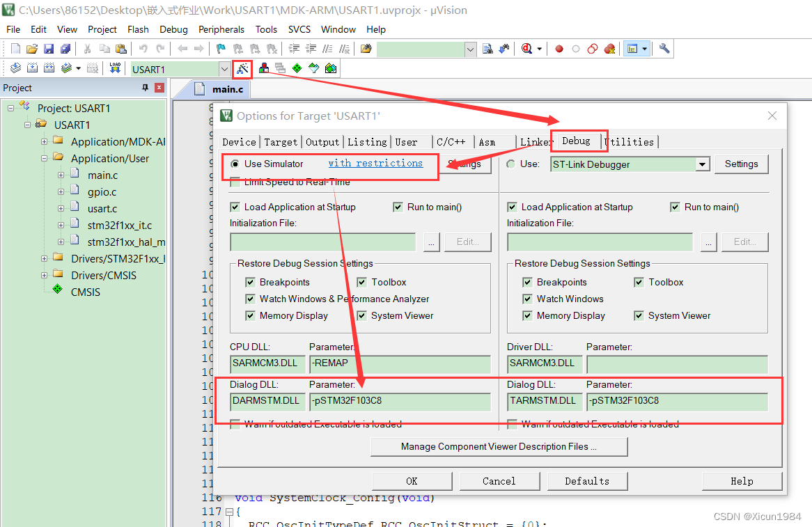Screen dimensions: 812x527
Task: Start the debug session magnifier icon
Action: point(527,49)
